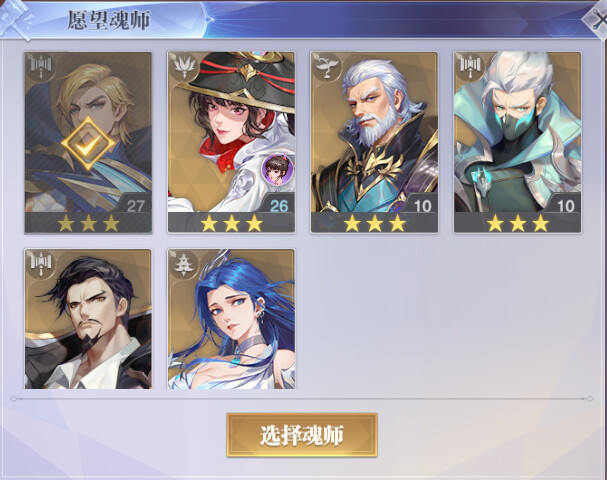Click the level 26 badge
The height and width of the screenshot is (480, 607).
click(278, 205)
